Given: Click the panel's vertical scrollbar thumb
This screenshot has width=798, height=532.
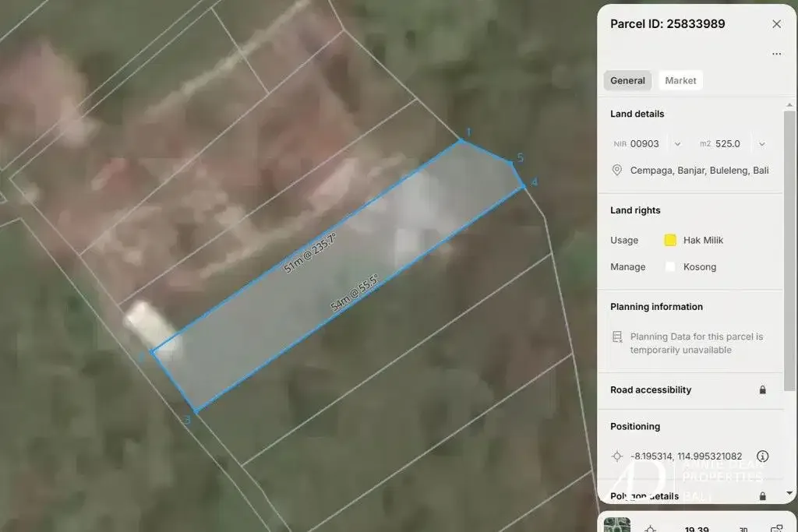Looking at the screenshot, I should (789, 251).
